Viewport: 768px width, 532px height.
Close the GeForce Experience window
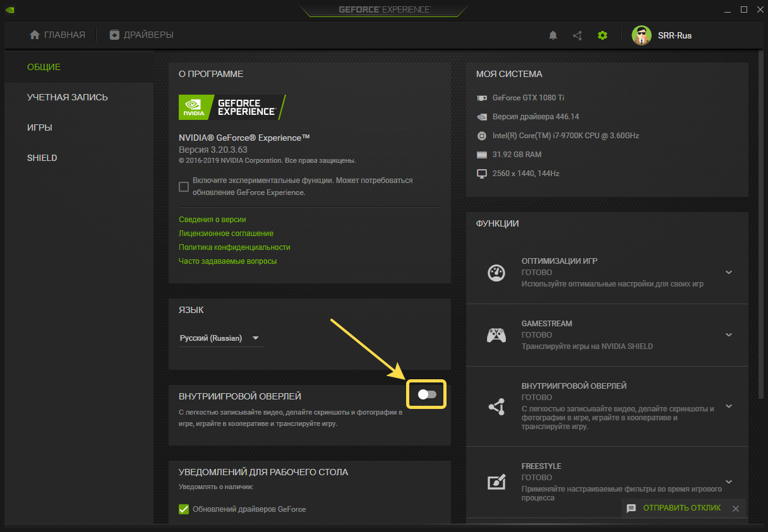(759, 9)
